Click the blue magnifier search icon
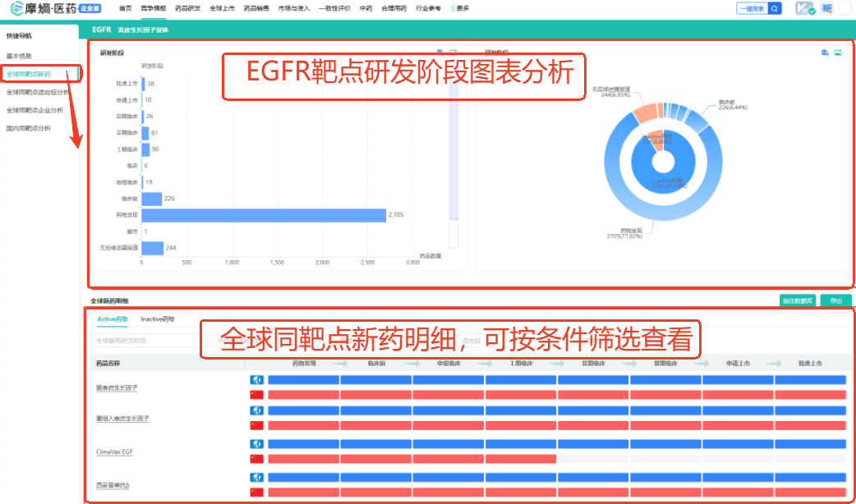This screenshot has height=504, width=856. click(x=775, y=8)
